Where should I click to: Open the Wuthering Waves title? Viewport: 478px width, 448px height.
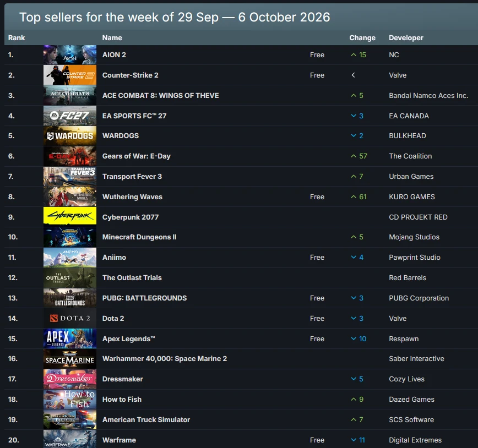(132, 196)
